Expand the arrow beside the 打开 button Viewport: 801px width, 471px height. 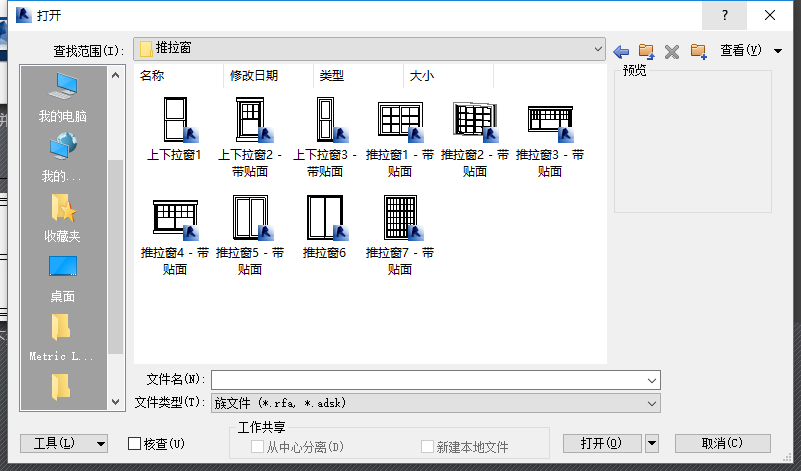[x=652, y=443]
